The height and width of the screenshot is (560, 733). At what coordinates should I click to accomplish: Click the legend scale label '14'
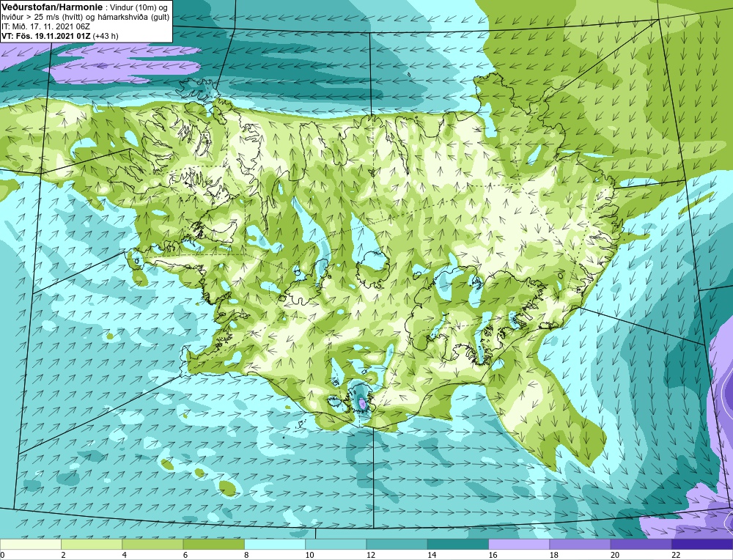pos(432,555)
